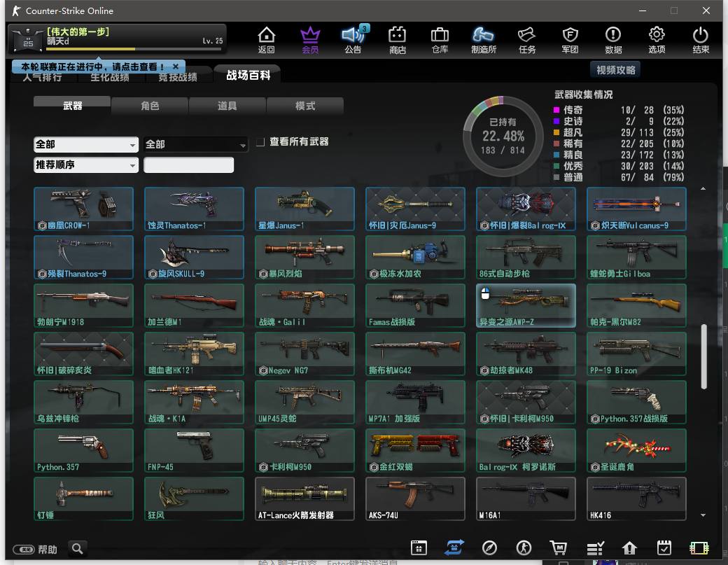Select the 异变之源AWP-Z weapon thumbnail
Image resolution: width=728 pixels, height=565 pixels.
tap(526, 305)
